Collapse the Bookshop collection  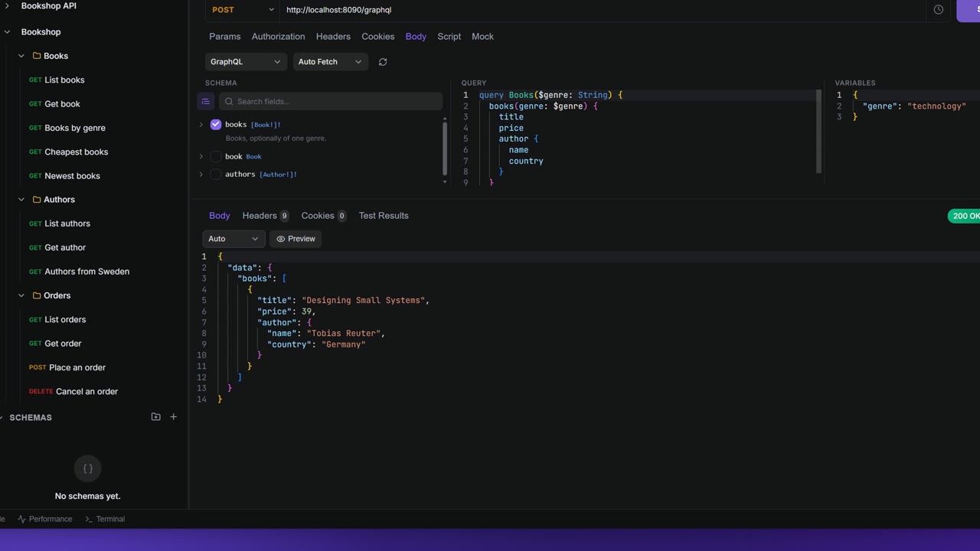point(7,32)
